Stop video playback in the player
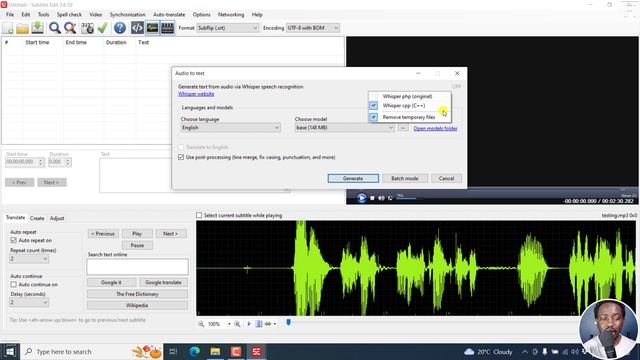The height and width of the screenshot is (360, 640). point(372,198)
